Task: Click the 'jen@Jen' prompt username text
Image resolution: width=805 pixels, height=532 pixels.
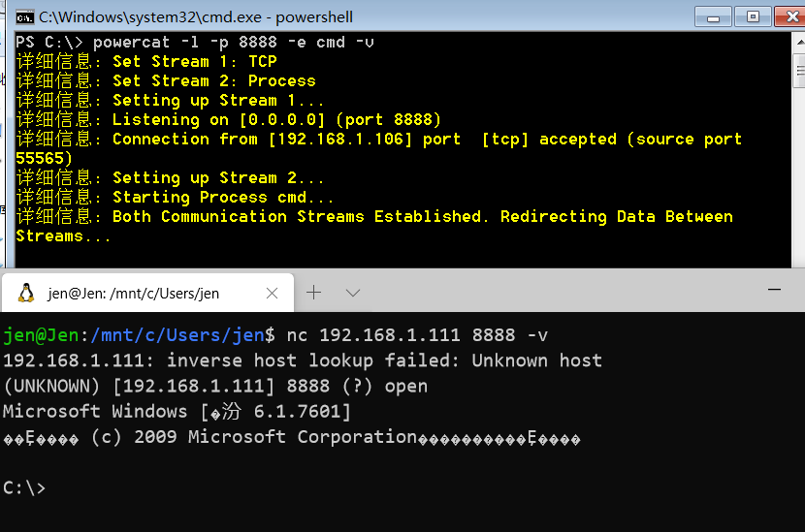Action: point(41,335)
